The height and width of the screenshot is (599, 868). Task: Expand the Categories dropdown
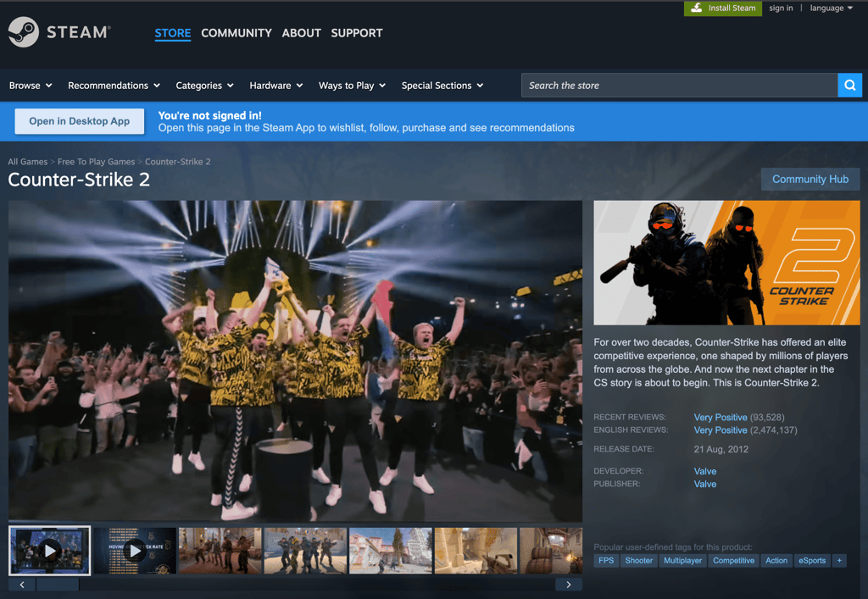(x=204, y=86)
